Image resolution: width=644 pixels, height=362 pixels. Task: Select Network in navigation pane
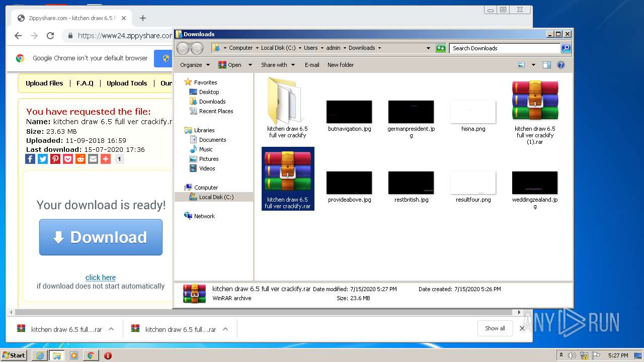[204, 216]
